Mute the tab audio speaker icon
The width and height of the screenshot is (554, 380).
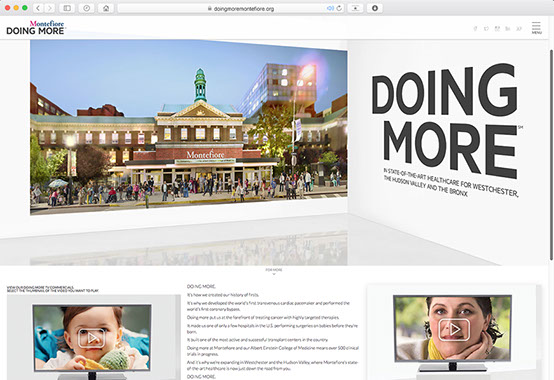pyautogui.click(x=330, y=8)
